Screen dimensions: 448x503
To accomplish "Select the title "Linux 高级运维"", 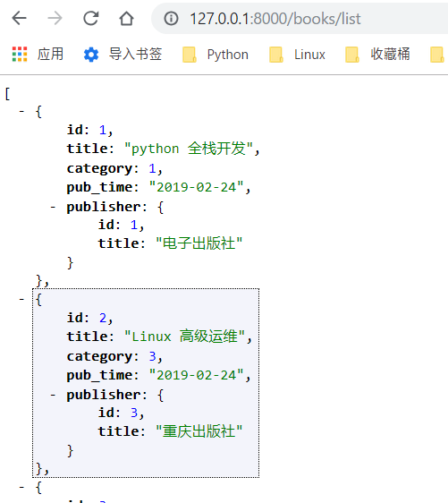I will coord(184,337).
